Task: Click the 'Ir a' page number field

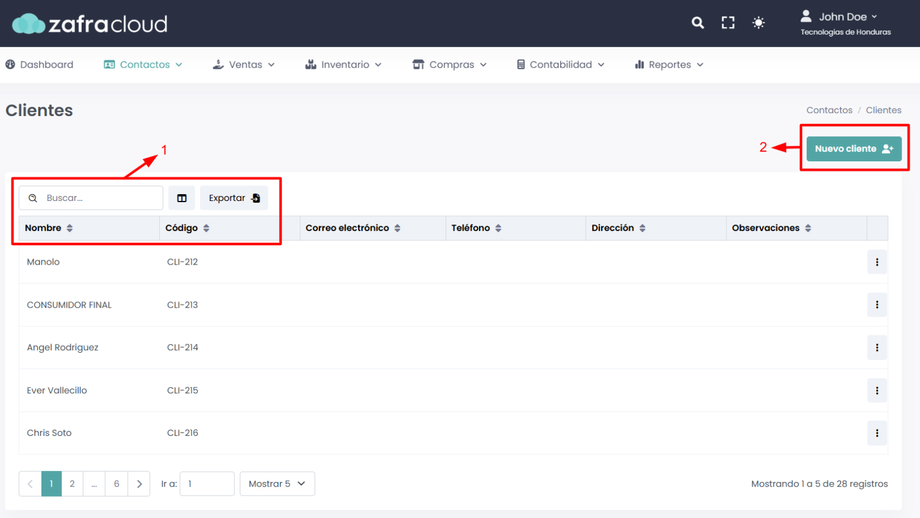Action: (207, 484)
